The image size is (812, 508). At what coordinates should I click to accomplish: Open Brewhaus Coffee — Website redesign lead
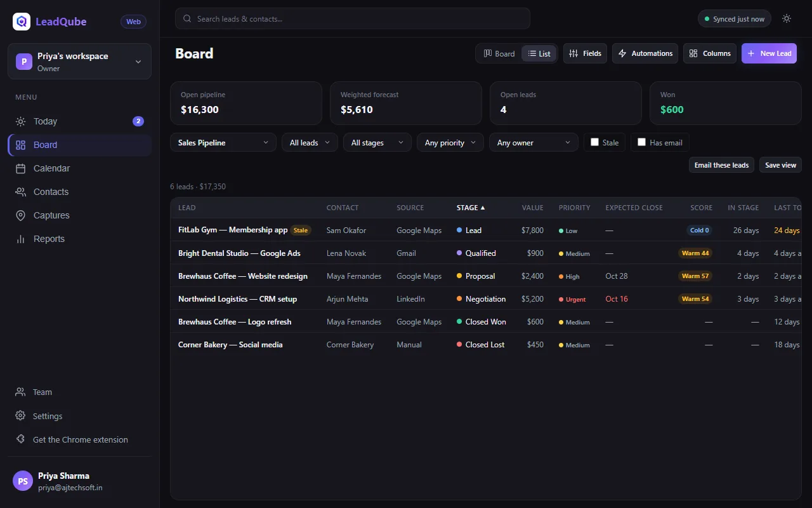click(x=243, y=276)
